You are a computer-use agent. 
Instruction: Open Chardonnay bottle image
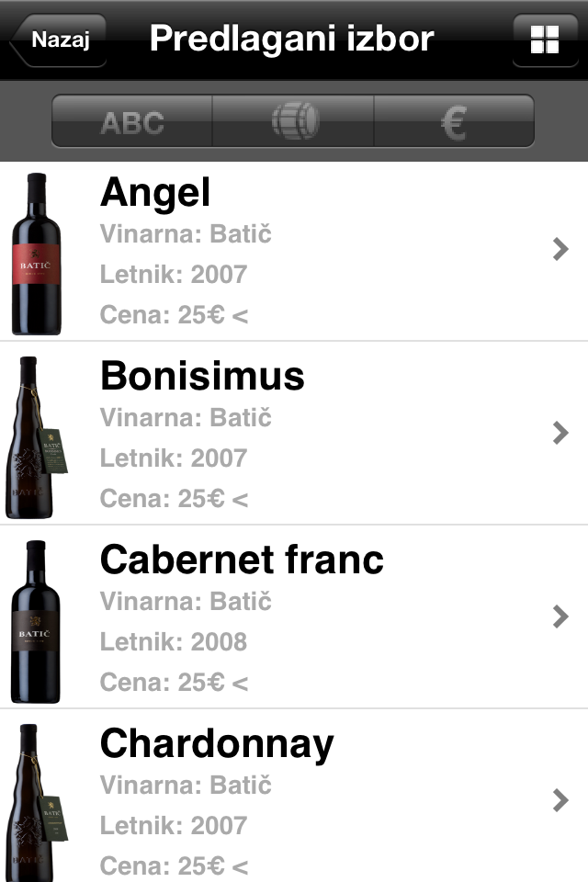(37, 801)
